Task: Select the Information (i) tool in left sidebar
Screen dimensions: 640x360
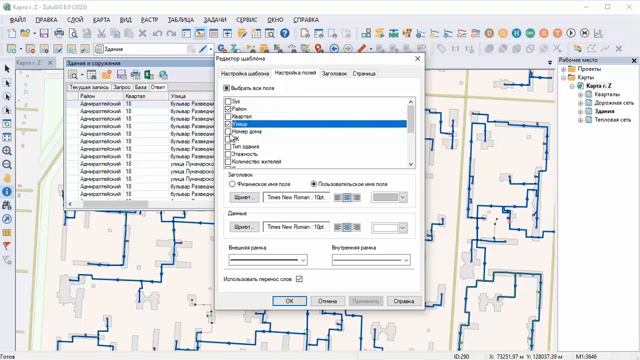Action: click(7, 192)
